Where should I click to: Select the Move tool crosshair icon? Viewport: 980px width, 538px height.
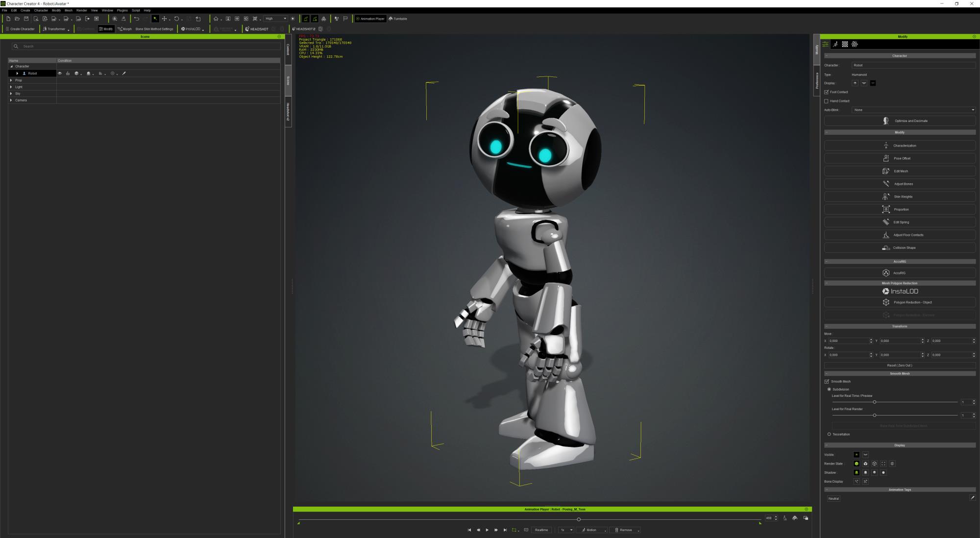(164, 19)
